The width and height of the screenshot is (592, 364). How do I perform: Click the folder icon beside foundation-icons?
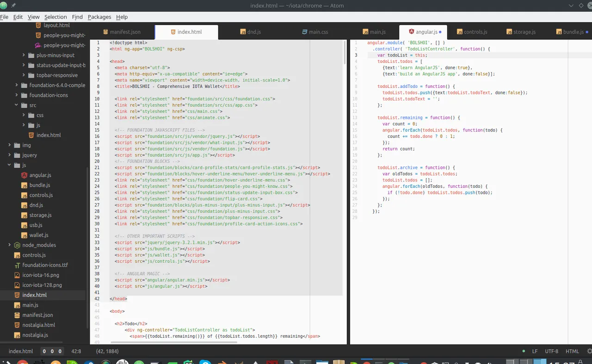[x=24, y=95]
